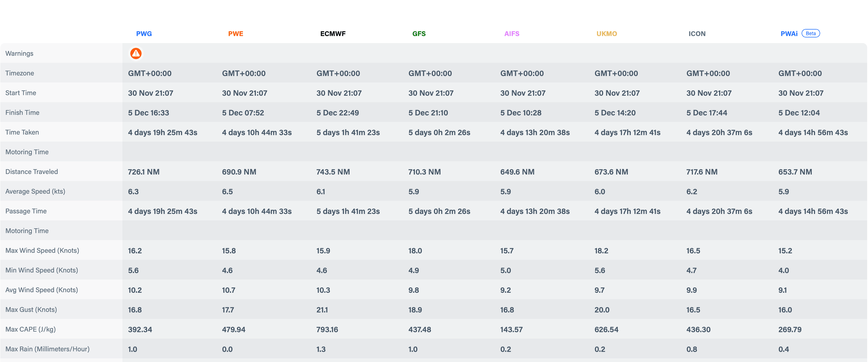Select the PWG model column header
Image resolution: width=868 pixels, height=362 pixels.
pos(144,34)
